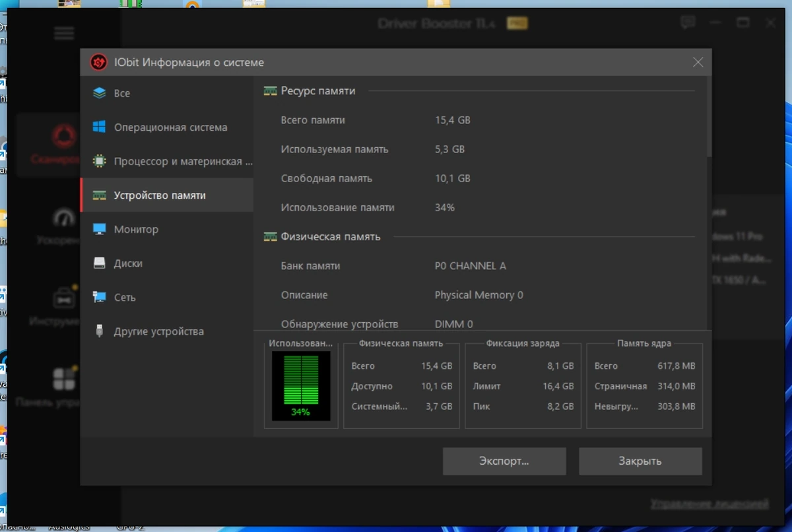
Task: Click Driver Booster scan icon behind
Action: 64,137
